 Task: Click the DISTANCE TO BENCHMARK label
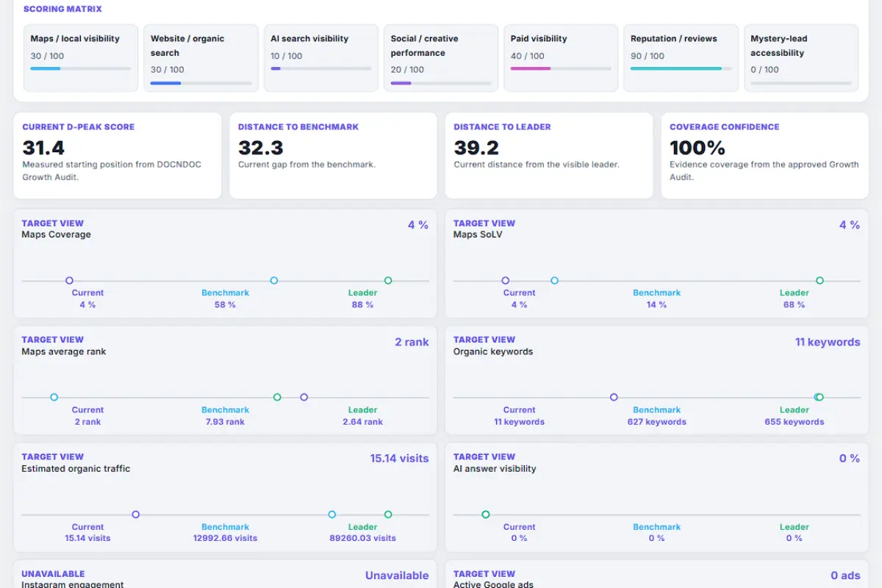298,127
